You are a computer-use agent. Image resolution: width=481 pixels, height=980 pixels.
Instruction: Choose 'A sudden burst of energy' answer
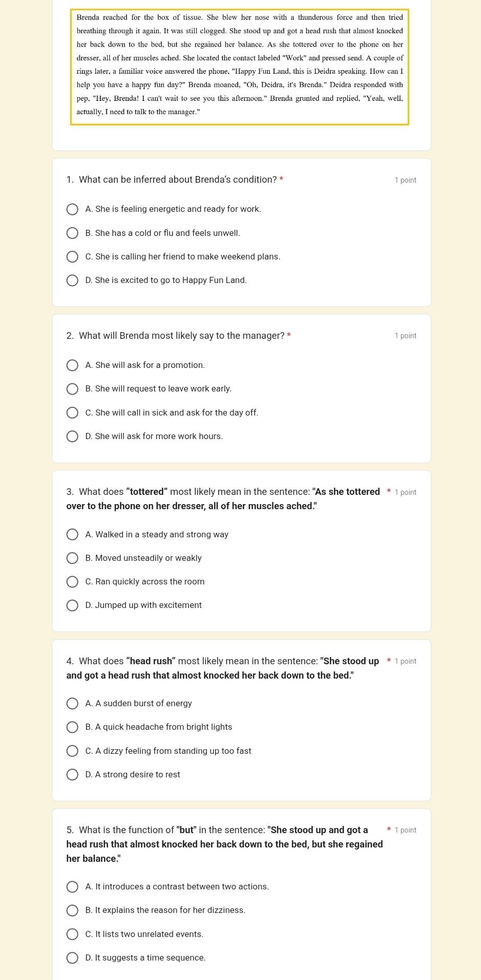(73, 704)
